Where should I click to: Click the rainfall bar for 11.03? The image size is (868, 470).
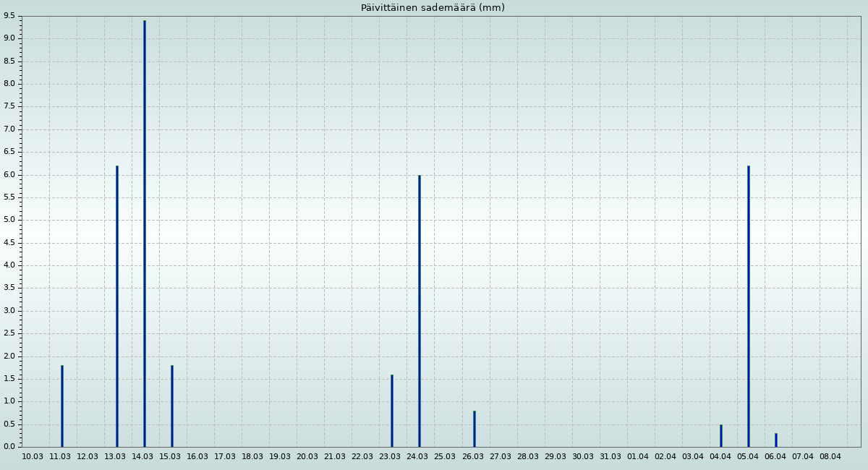(62, 406)
